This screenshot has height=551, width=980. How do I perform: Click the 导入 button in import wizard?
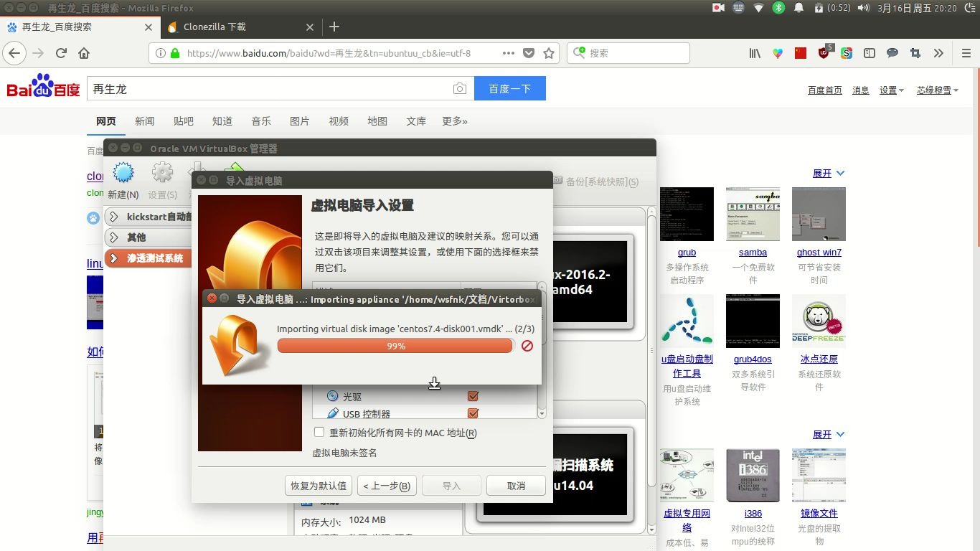451,486
